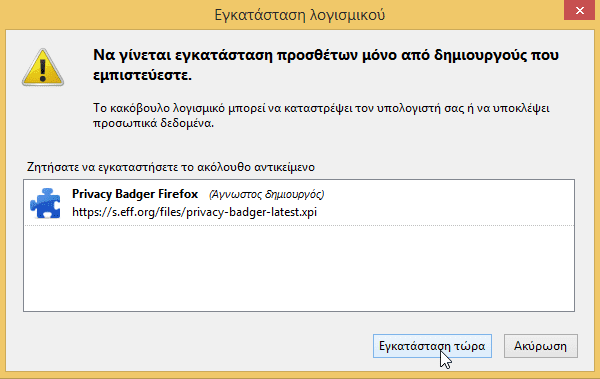Click the yellow warning triangle icon
The image size is (600, 379).
point(43,67)
